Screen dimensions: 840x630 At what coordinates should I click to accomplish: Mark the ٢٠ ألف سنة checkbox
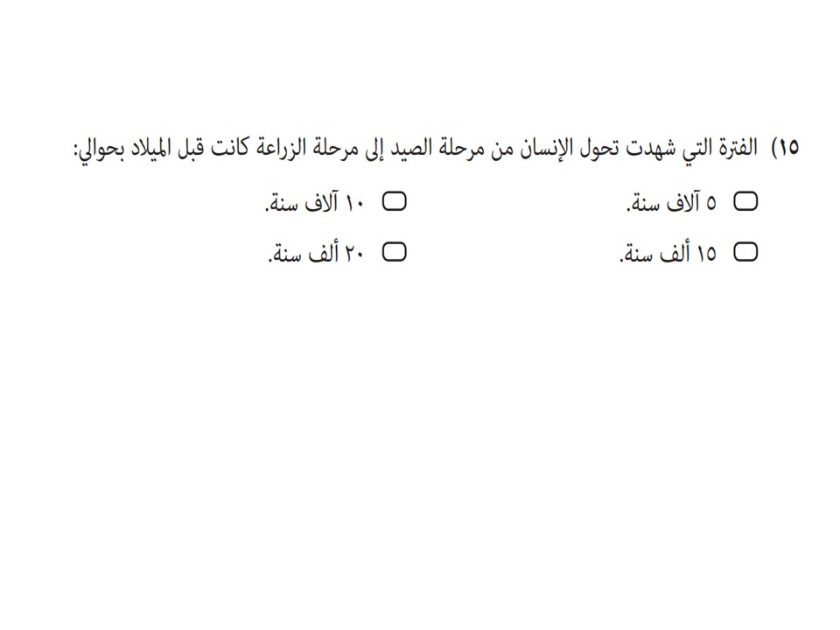point(394,252)
